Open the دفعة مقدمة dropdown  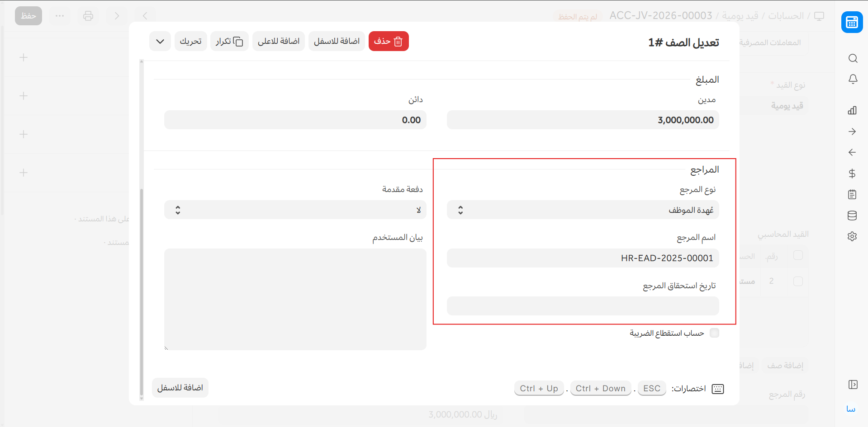pos(295,210)
